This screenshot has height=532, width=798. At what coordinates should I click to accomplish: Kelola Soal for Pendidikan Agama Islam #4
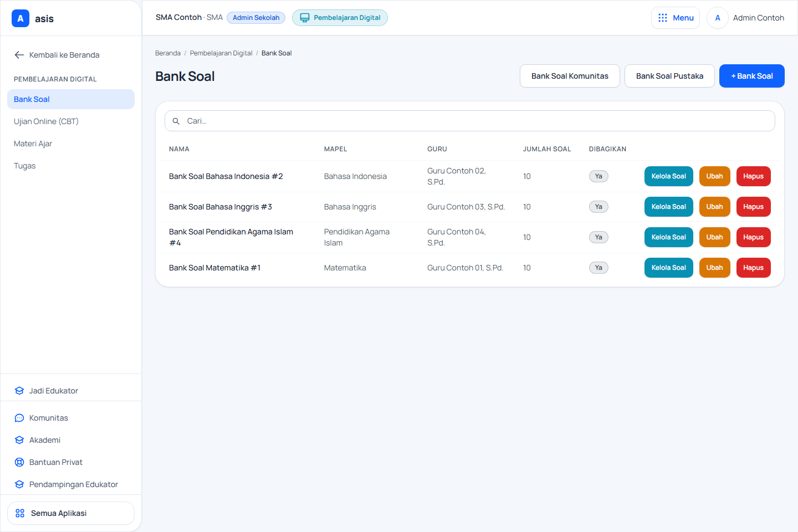(x=669, y=237)
